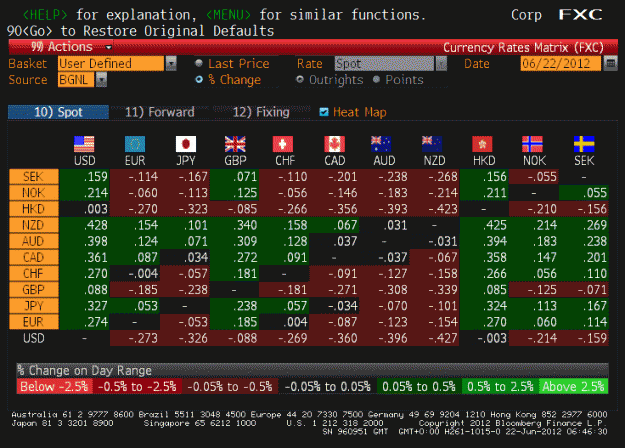Click the .004 cell in EUR row

[284, 322]
